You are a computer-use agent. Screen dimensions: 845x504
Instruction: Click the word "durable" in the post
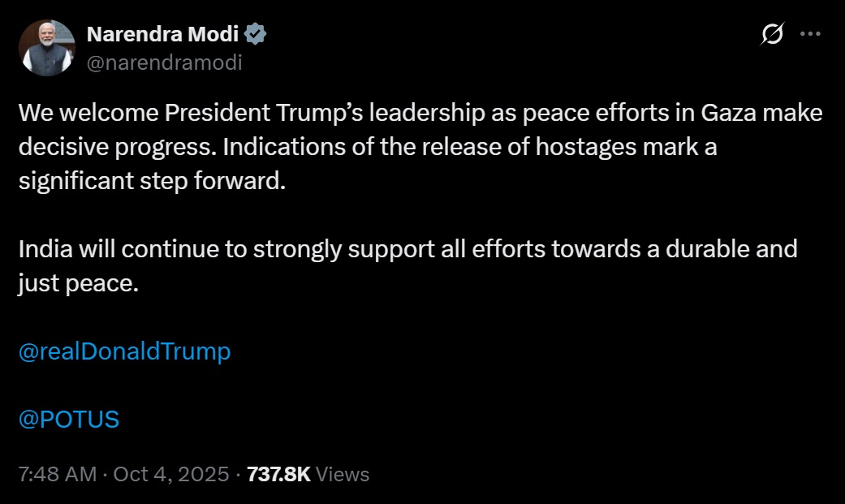point(701,249)
